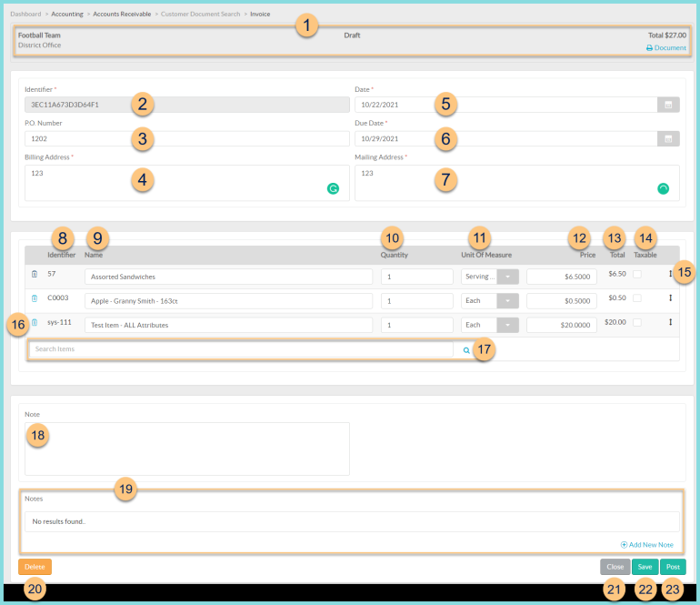Click the trash icon for item C0003
This screenshot has width=700, height=605.
point(35,298)
